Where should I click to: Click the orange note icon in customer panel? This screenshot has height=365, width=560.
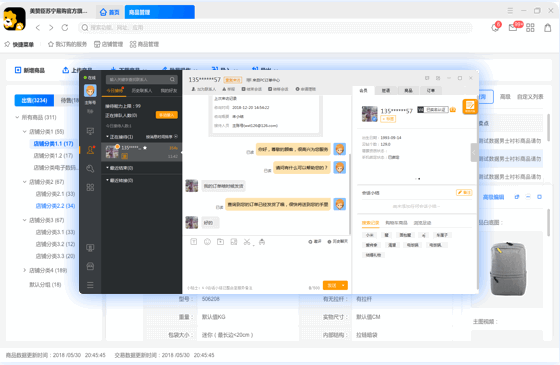pyautogui.click(x=470, y=106)
